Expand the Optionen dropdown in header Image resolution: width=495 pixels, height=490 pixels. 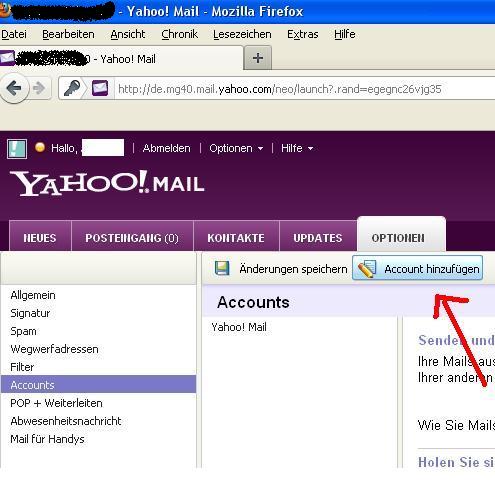236,148
